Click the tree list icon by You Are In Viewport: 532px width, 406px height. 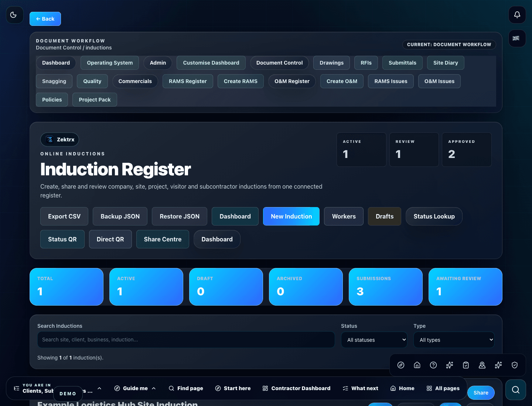pyautogui.click(x=17, y=388)
